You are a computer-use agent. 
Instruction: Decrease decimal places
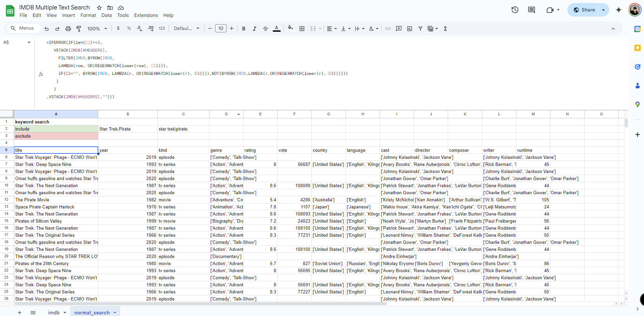140,28
